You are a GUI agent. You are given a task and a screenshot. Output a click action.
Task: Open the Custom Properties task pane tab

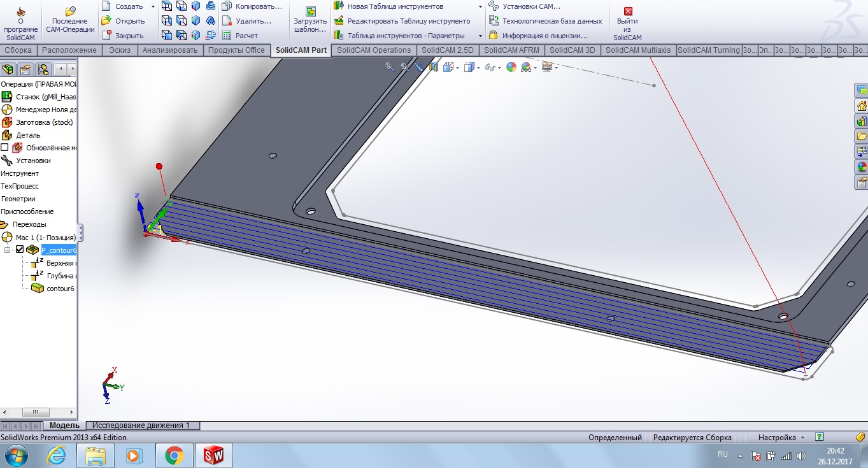tap(862, 182)
